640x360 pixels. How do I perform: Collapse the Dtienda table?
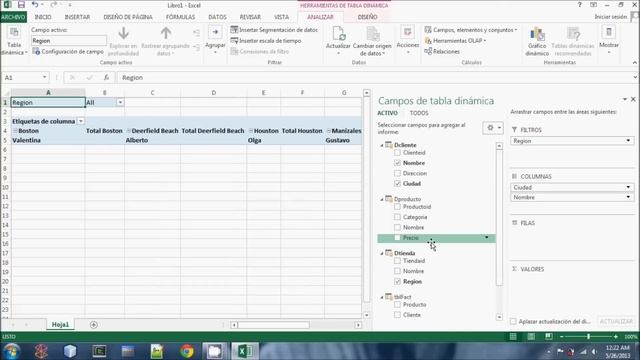[382, 253]
